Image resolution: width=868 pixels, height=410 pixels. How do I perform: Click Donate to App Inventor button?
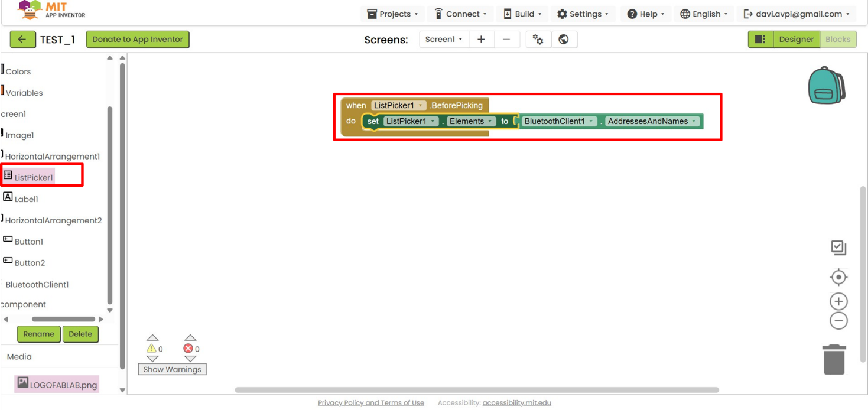click(x=138, y=40)
